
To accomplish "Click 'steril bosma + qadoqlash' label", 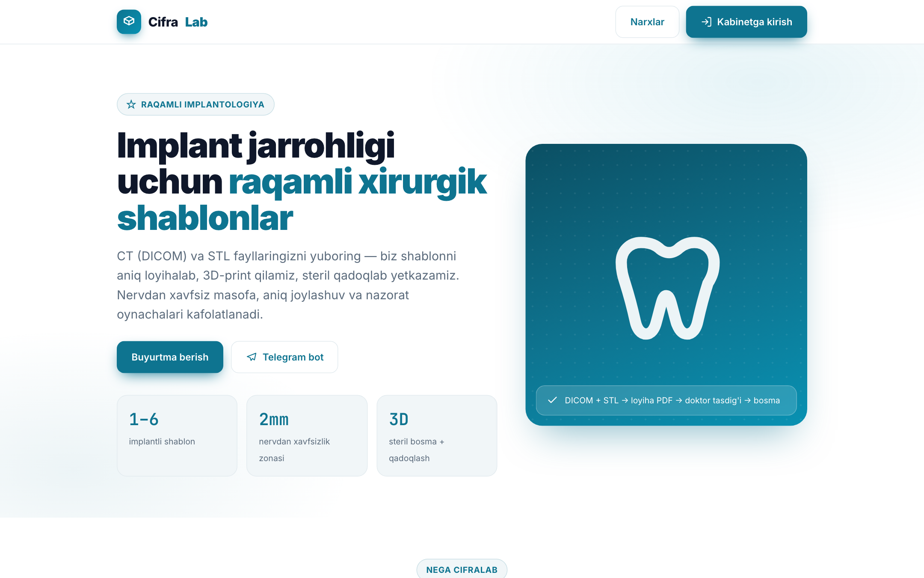I will (x=416, y=450).
